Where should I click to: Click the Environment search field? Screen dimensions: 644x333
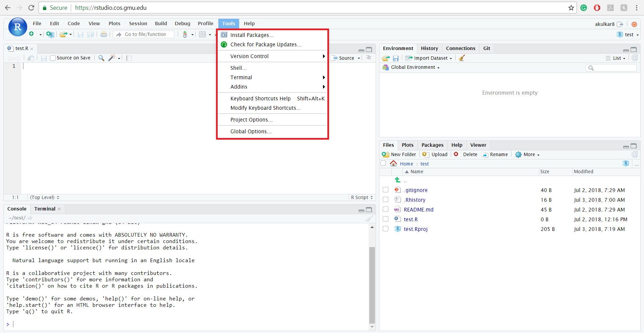click(x=611, y=68)
